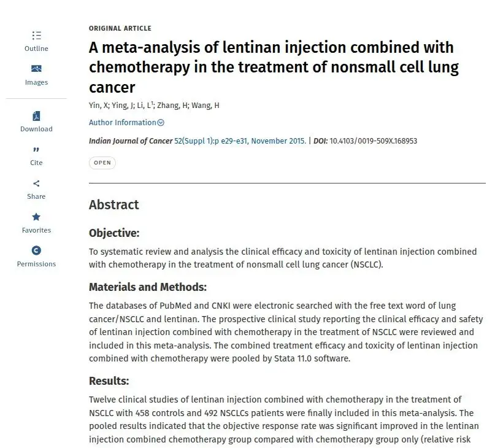
Task: Click the Abstract section heading
Action: pos(114,205)
